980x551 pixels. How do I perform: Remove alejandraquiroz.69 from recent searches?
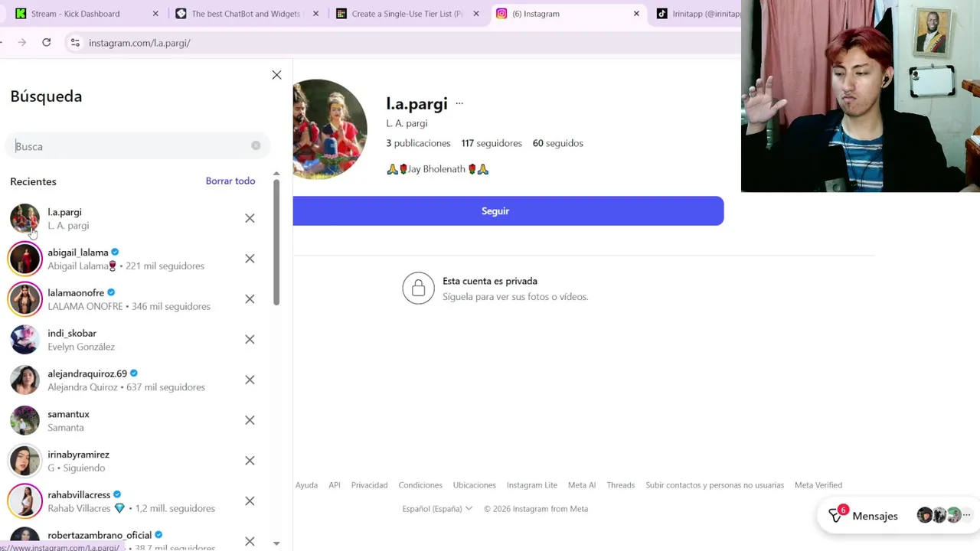250,380
